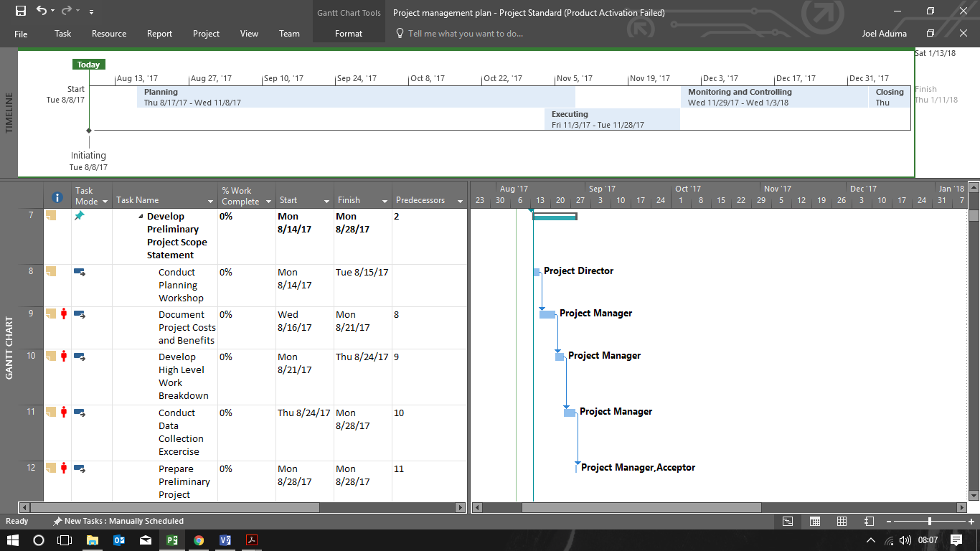Click the Joel Aduma account name
980x551 pixels.
pyautogui.click(x=884, y=34)
